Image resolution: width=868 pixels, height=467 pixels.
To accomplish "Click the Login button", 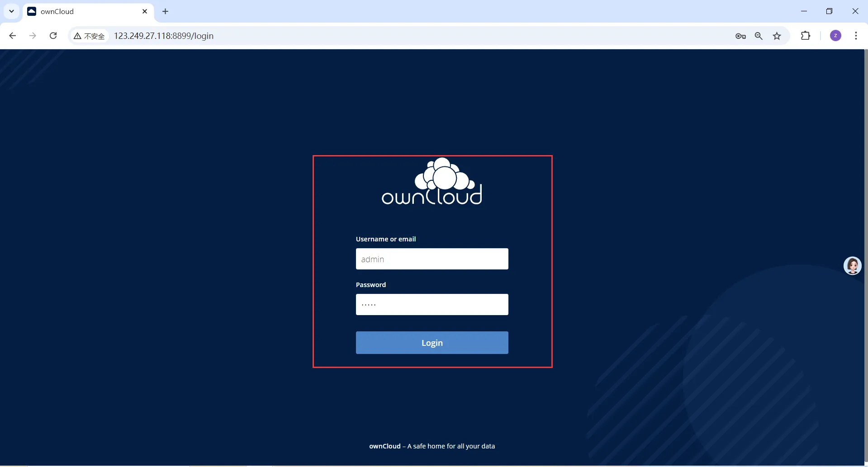I will coord(432,343).
